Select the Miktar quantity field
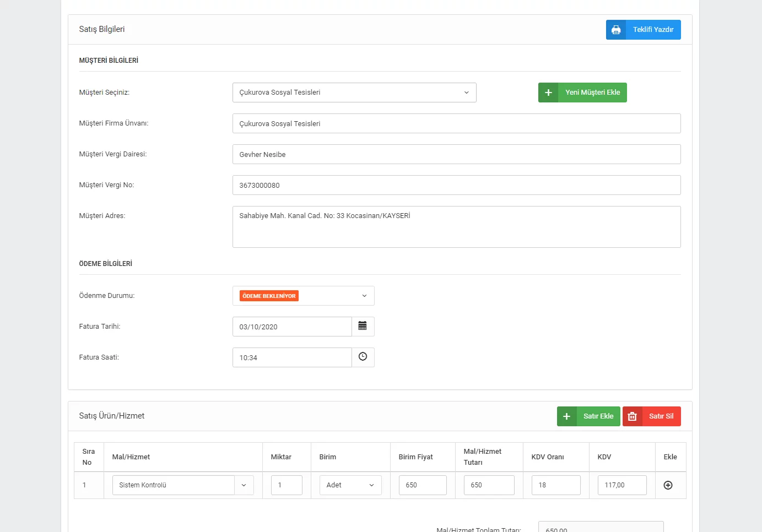 [x=287, y=485]
